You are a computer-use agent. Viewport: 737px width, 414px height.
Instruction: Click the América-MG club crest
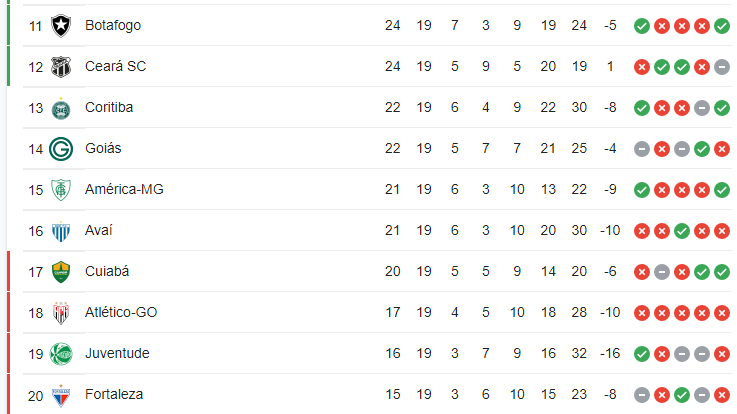[x=61, y=190]
